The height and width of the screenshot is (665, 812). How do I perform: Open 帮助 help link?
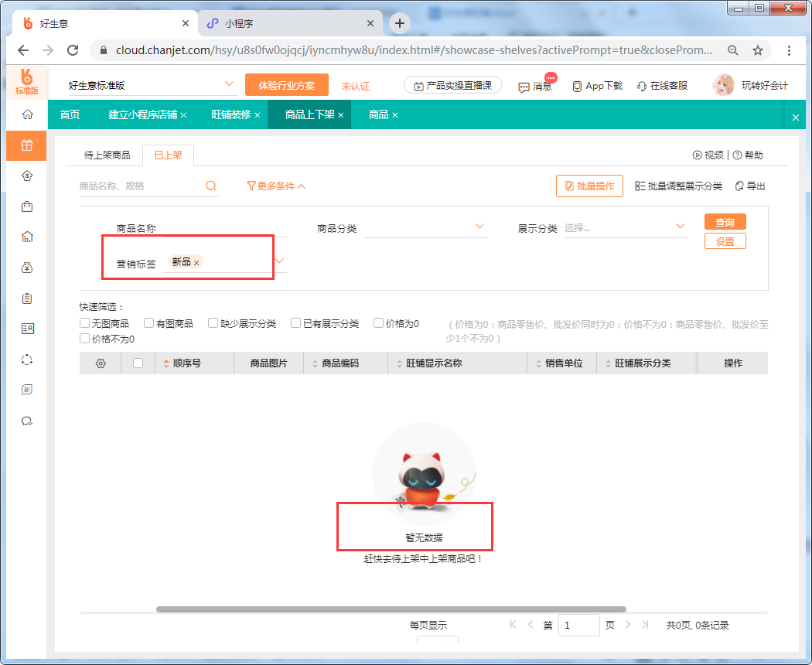tap(748, 155)
